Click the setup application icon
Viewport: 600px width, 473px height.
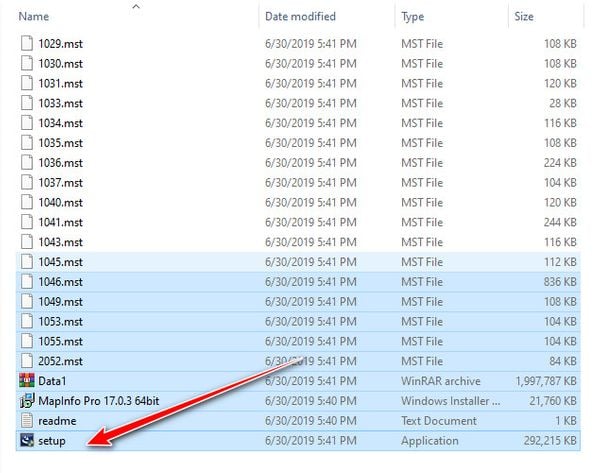tap(27, 440)
